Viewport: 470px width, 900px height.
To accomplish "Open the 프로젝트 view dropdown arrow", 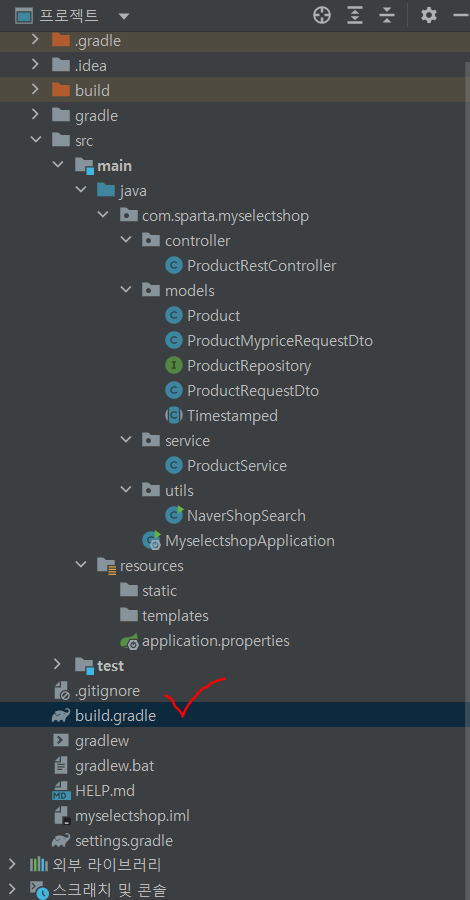I will click(x=124, y=16).
